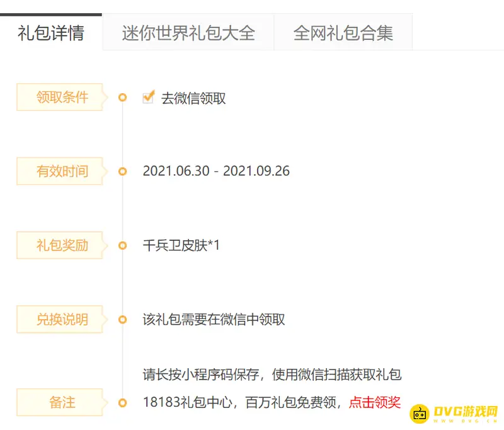Click the reward text 千兵卫皮肤*1
This screenshot has width=504, height=430.
pos(181,245)
